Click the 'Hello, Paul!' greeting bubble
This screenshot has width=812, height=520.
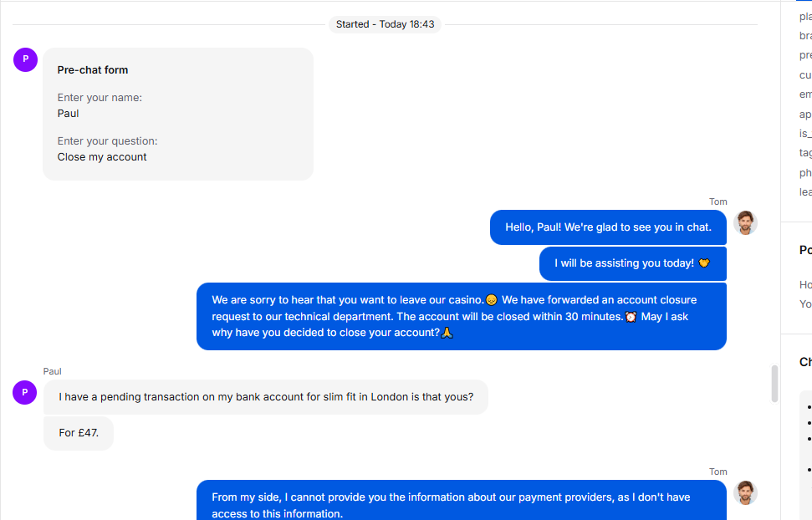(608, 227)
